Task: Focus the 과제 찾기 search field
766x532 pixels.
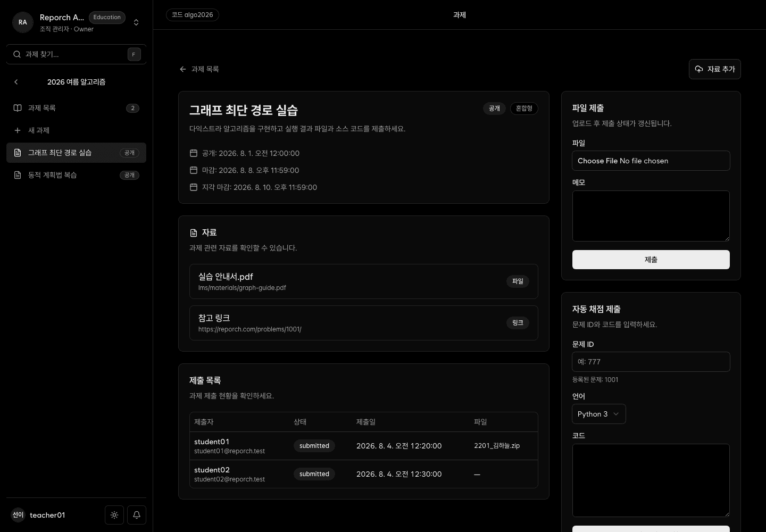Action: (76, 54)
